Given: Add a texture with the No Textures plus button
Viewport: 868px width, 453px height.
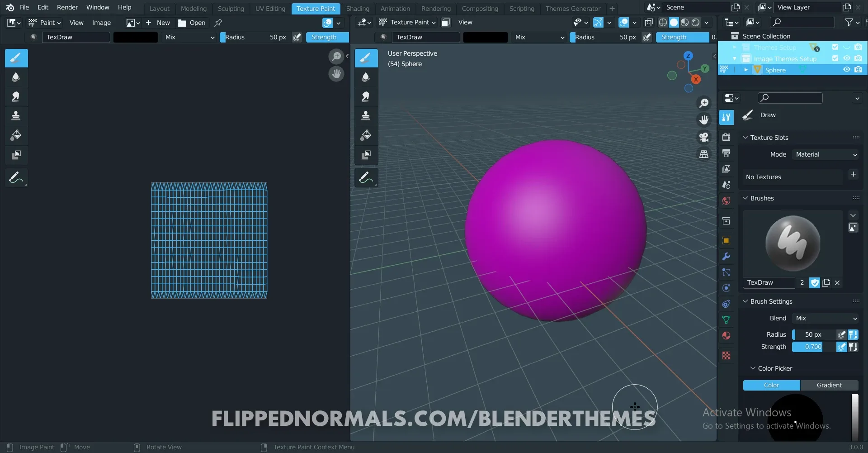Looking at the screenshot, I should click(x=854, y=174).
